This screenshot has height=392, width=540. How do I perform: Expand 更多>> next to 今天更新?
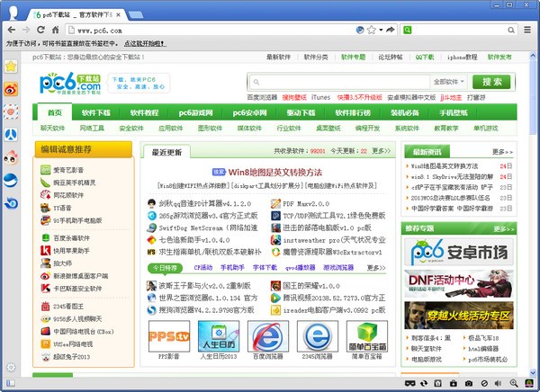pos(381,151)
